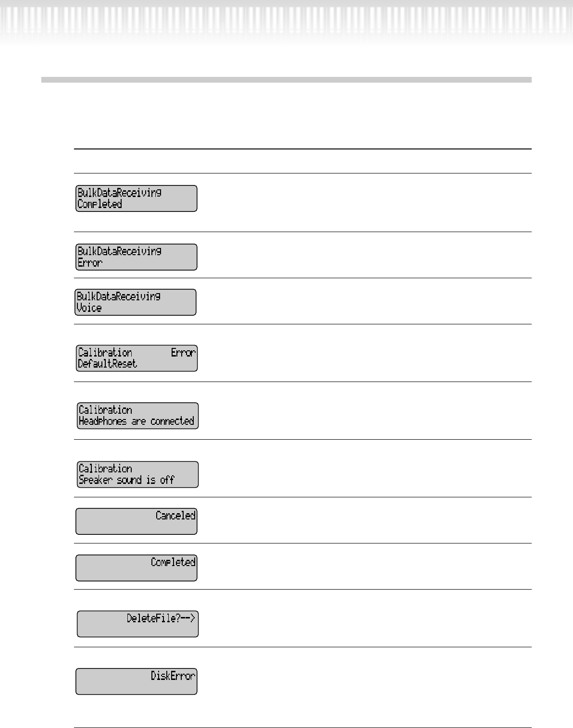
Task: Click the Calibration Error DefaultReset display
Action: (x=137, y=358)
